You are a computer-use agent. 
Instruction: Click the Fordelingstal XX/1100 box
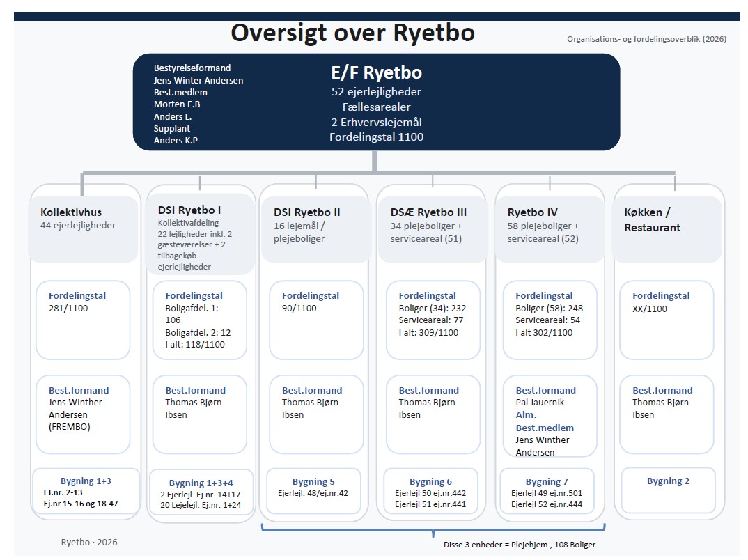(x=667, y=320)
